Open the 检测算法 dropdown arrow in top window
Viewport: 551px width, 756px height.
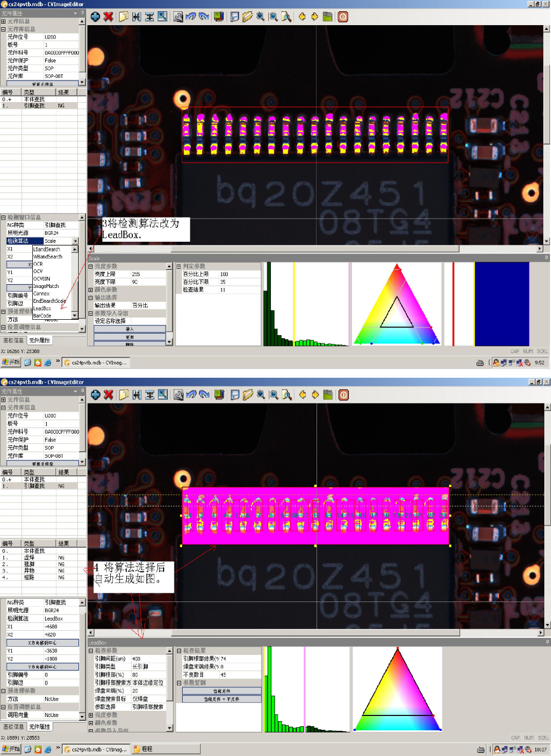pyautogui.click(x=75, y=241)
